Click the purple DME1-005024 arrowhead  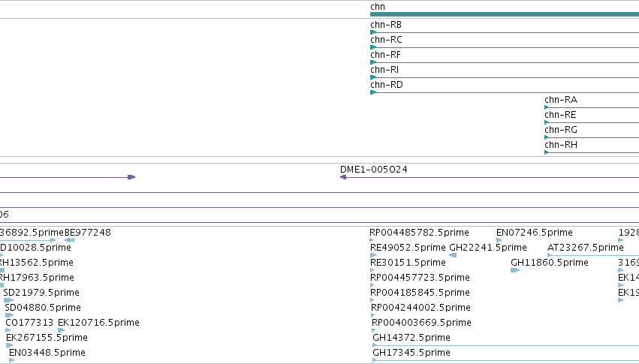tap(343, 177)
